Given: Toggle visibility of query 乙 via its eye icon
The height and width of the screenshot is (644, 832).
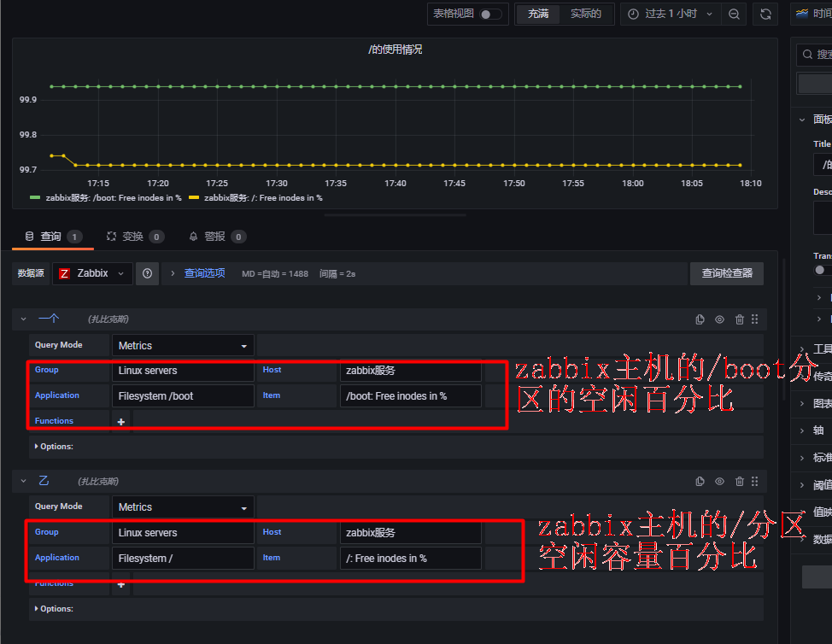Looking at the screenshot, I should tap(719, 481).
